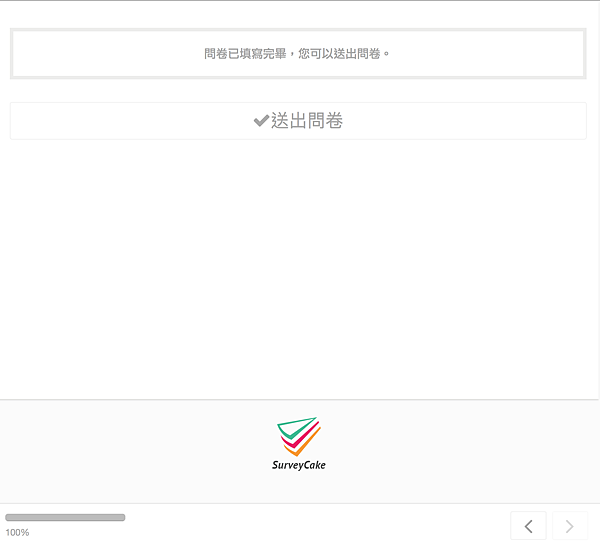Click the green top layer of logo
The image size is (600, 549).
point(296,428)
